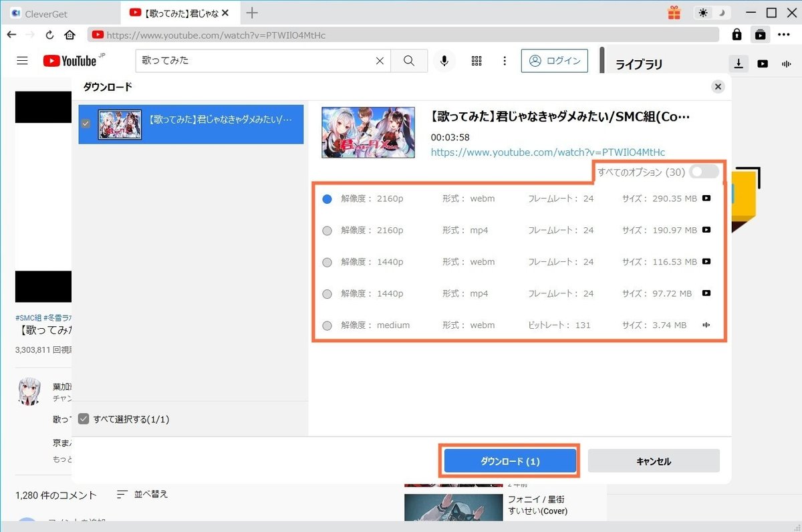Viewport: 802px width, 532px height.
Task: Click the YouTube search magnifier button
Action: pos(409,61)
